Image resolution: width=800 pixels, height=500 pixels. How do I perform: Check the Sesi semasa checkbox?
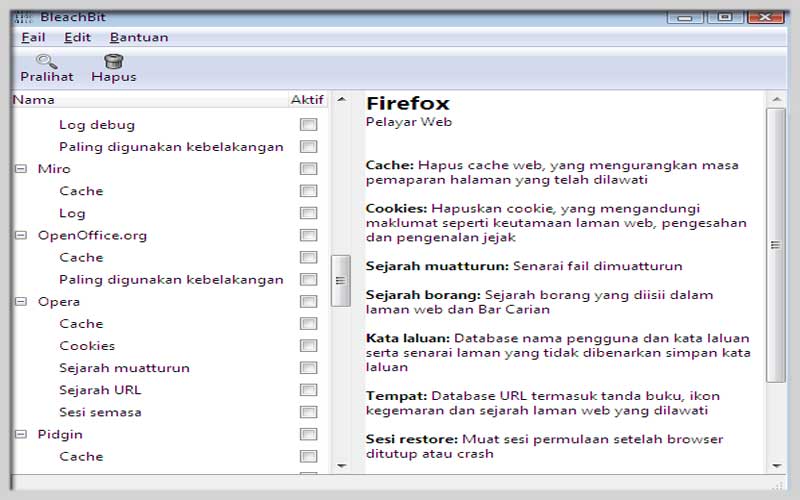(308, 412)
